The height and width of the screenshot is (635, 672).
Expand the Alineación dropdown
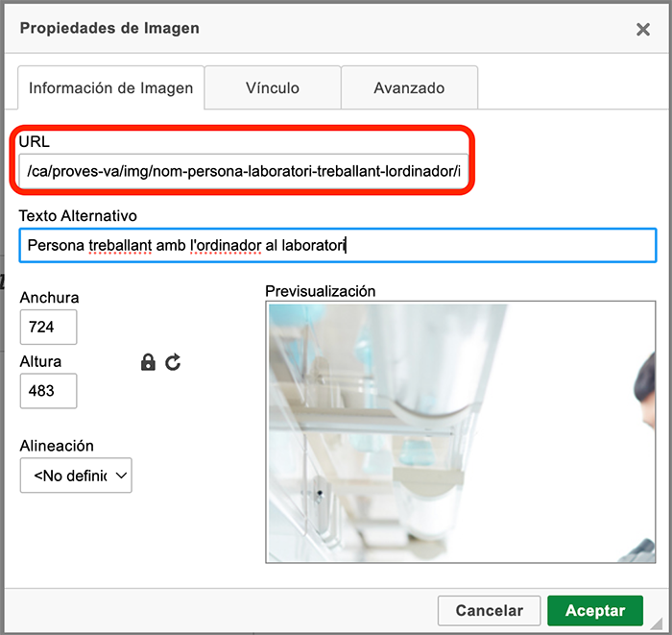coord(76,476)
